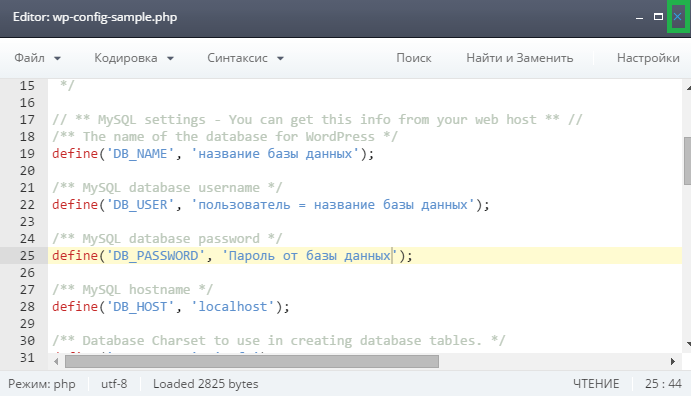This screenshot has width=691, height=397.
Task: Click the scroll right arrow
Action: [672, 362]
